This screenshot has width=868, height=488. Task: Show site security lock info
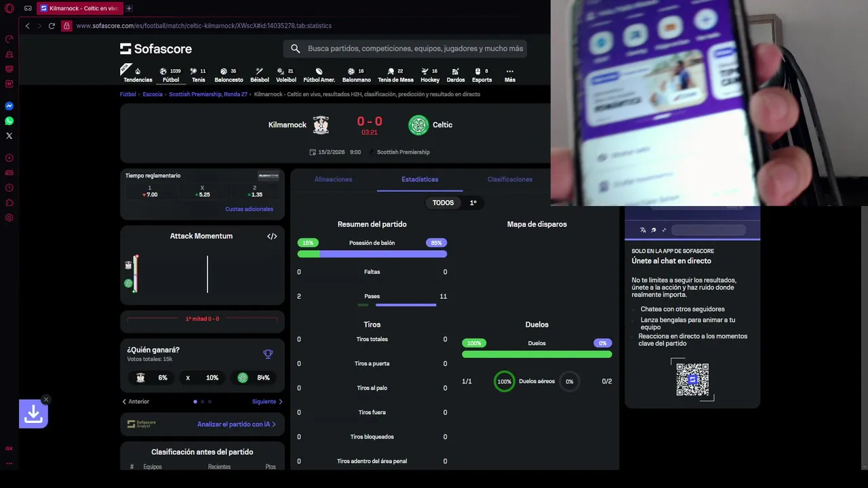(66, 26)
